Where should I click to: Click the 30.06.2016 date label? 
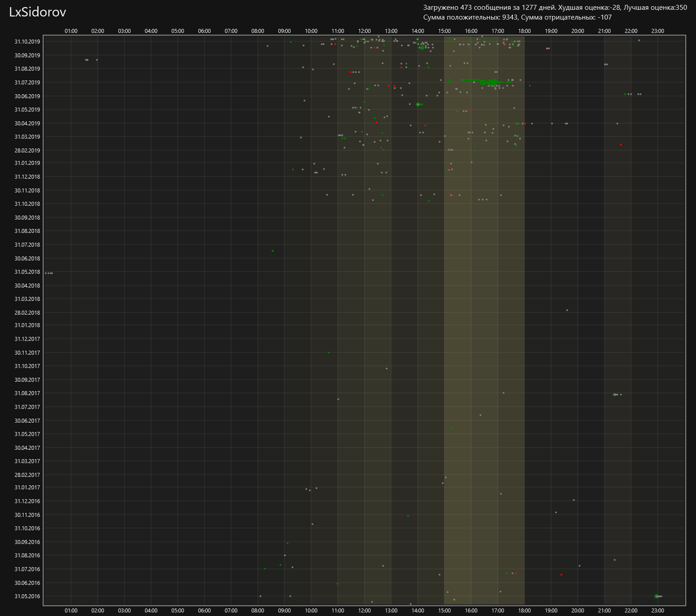[x=27, y=583]
